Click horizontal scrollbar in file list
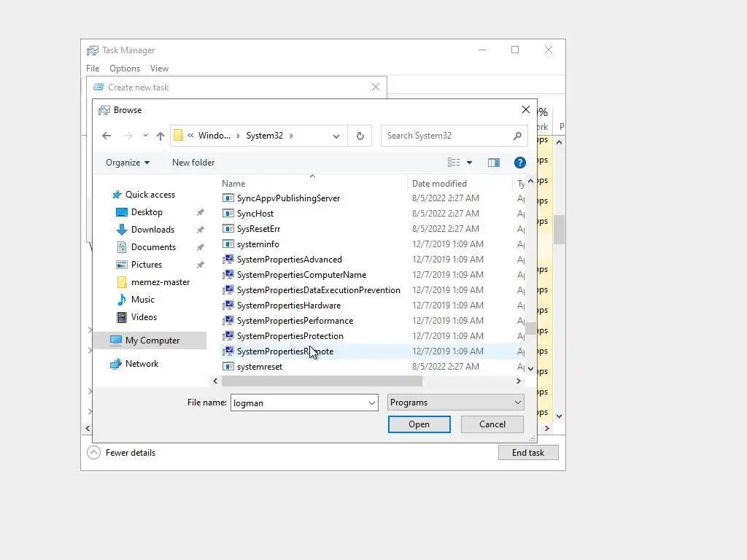This screenshot has height=560, width=747. click(322, 381)
